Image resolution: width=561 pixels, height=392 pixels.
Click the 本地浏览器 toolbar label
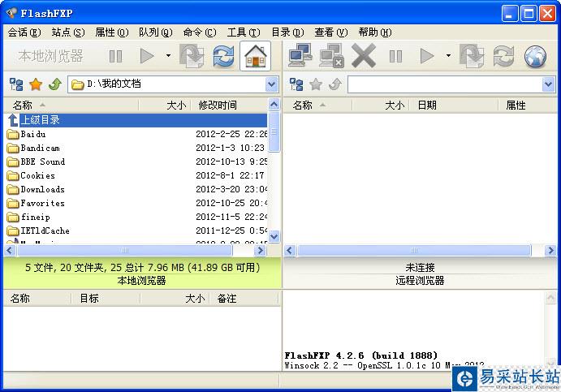click(51, 56)
